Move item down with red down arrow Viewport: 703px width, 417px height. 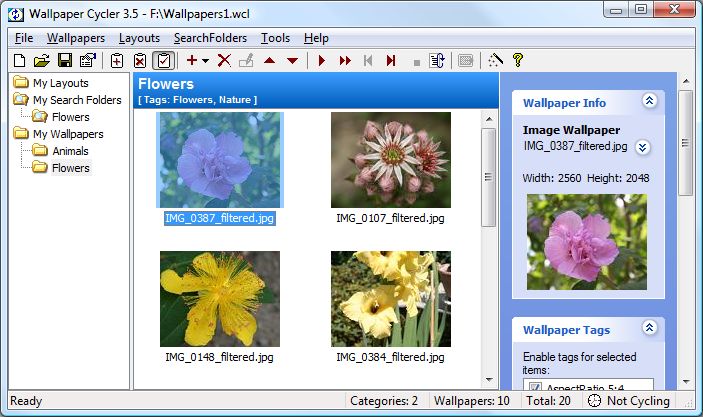pos(292,61)
